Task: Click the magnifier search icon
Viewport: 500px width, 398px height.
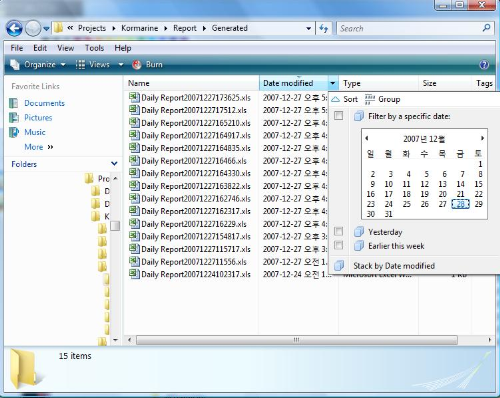Action: coord(487,28)
